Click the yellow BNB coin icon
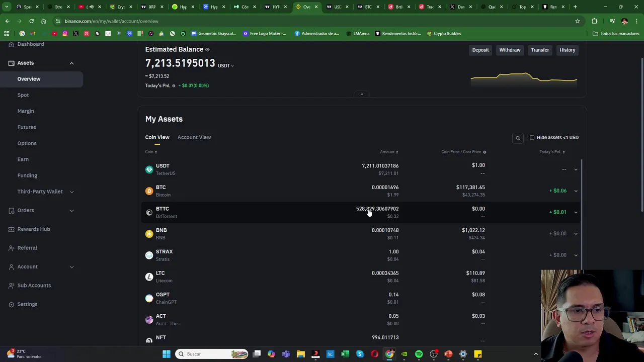Image resolution: width=644 pixels, height=362 pixels. tap(149, 234)
